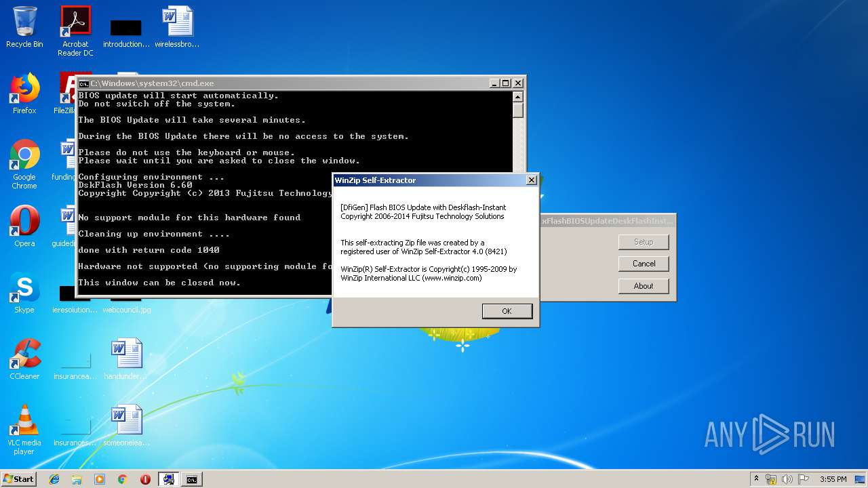Open Chrome from the taskbar

(x=123, y=479)
